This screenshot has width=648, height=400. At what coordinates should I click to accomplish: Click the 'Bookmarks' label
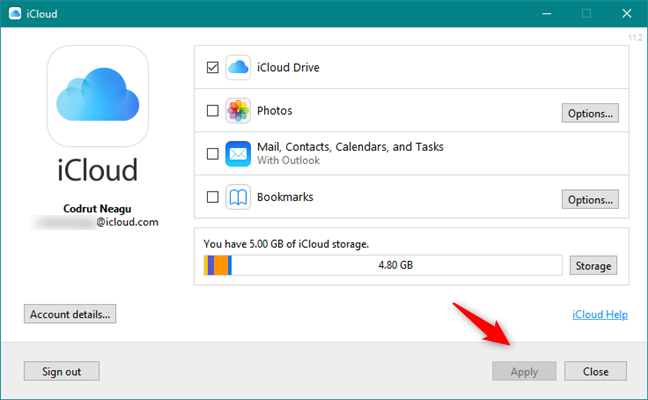point(285,197)
